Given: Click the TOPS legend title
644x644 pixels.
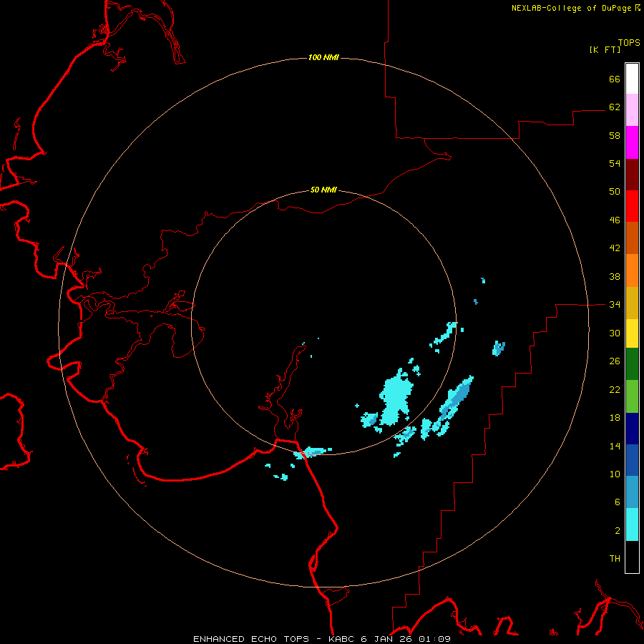Looking at the screenshot, I should pos(629,42).
